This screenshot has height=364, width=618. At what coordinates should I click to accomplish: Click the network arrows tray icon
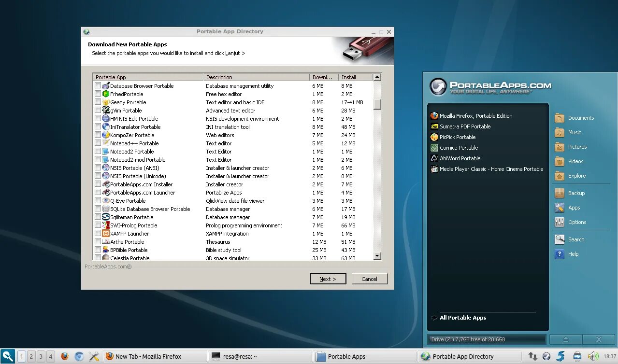pyautogui.click(x=532, y=357)
